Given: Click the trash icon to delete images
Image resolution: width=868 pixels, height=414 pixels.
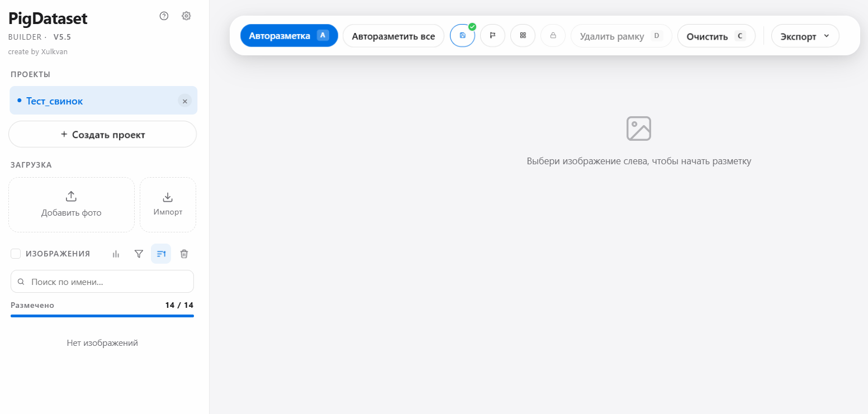Looking at the screenshot, I should (x=184, y=254).
